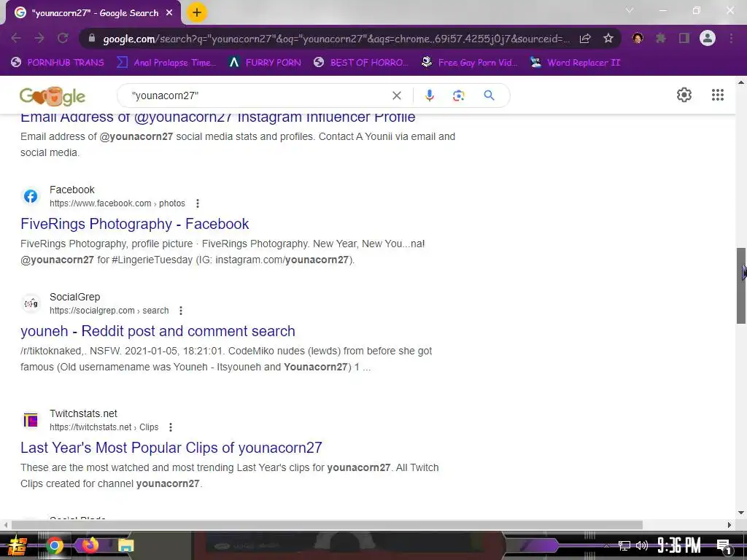Click the scroll up arrow
The height and width of the screenshot is (560, 747).
pyautogui.click(x=741, y=82)
